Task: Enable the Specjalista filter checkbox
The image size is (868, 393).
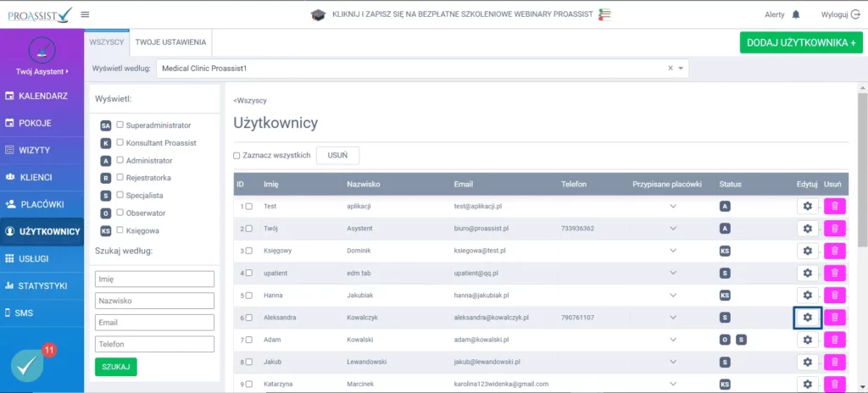Action: click(x=120, y=195)
